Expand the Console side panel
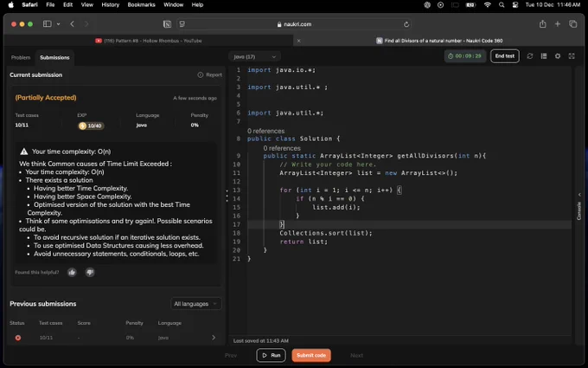This screenshot has height=368, width=588. pyautogui.click(x=579, y=207)
